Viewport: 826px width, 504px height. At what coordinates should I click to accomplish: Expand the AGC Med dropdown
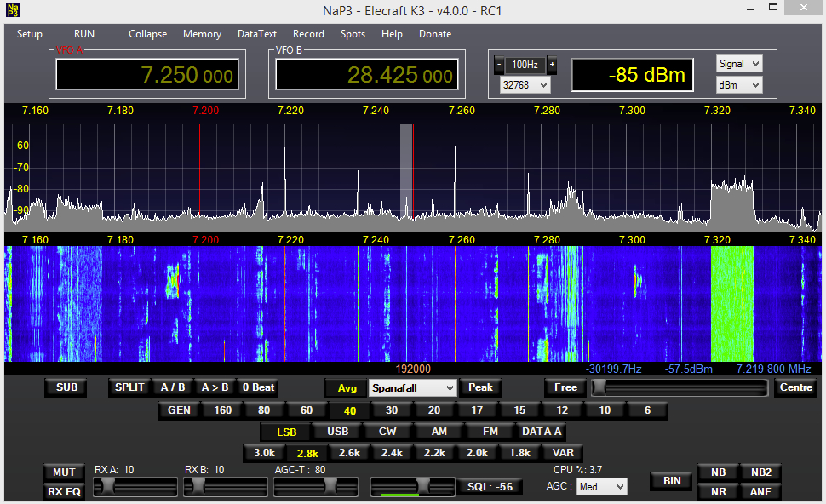point(601,486)
